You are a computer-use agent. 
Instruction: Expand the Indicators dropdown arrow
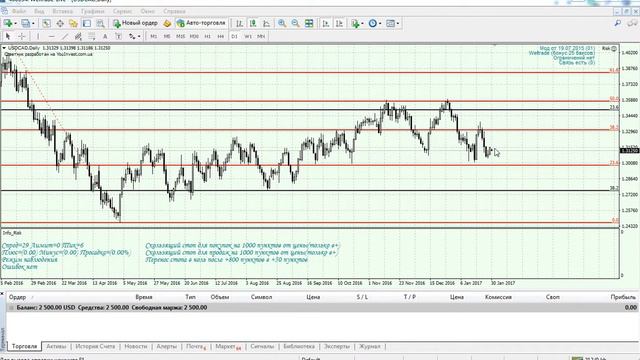coord(362,23)
